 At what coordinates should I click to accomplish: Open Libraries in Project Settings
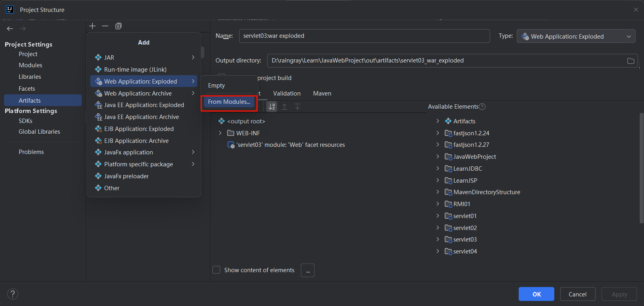point(30,77)
